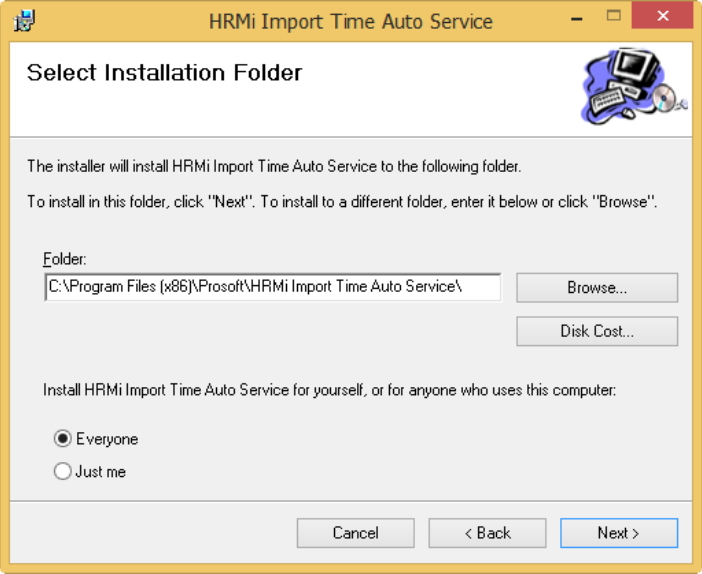The image size is (702, 574).
Task: Click the Select Installation Folder heading
Action: [x=164, y=73]
